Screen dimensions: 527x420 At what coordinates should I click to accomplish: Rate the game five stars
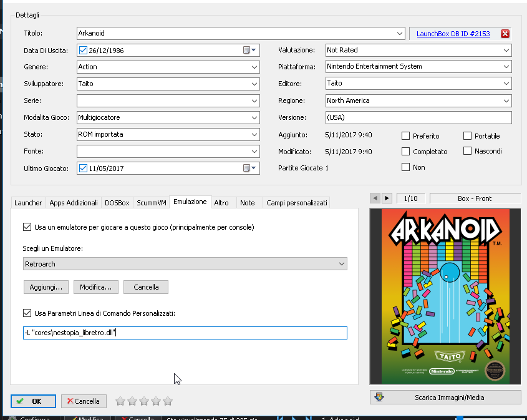click(168, 401)
